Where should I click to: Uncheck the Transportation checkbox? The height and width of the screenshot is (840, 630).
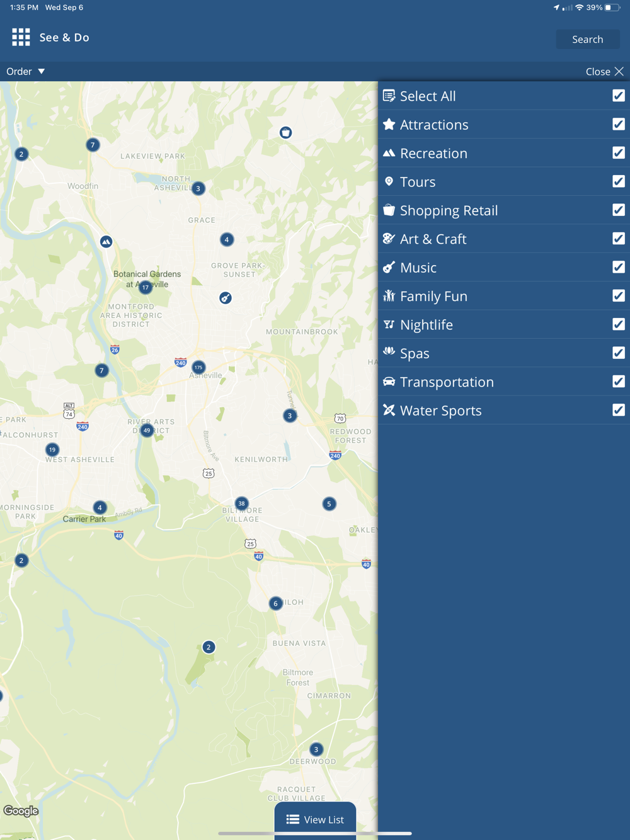coord(619,382)
